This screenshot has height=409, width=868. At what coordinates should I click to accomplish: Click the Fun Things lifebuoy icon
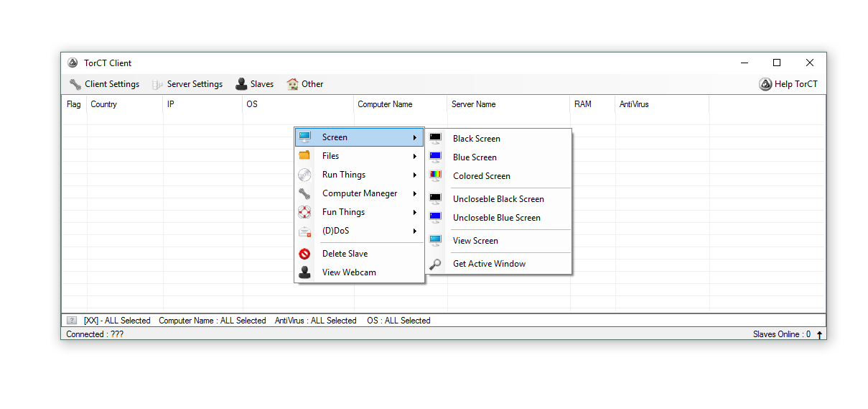tap(304, 212)
